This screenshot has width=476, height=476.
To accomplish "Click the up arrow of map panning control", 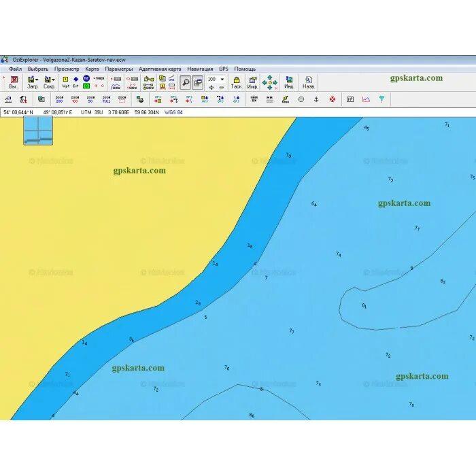I will [x=269, y=78].
